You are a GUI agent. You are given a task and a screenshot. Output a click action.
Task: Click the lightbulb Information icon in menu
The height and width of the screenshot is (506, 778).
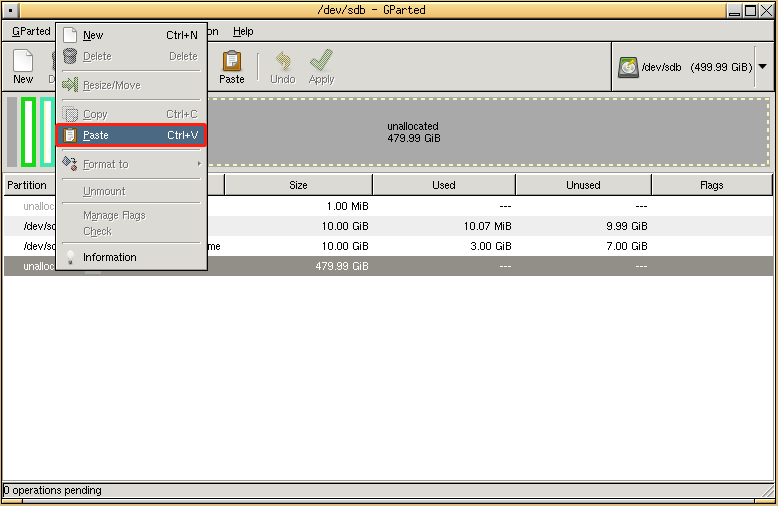70,257
